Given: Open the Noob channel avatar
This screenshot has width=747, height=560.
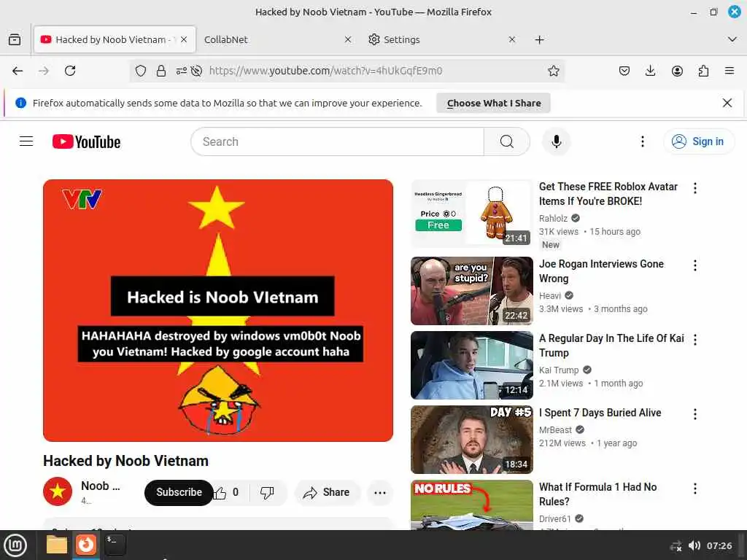Looking at the screenshot, I should click(58, 491).
